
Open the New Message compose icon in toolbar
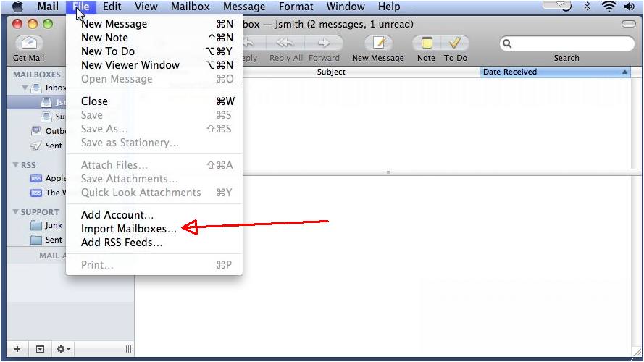coord(378,43)
